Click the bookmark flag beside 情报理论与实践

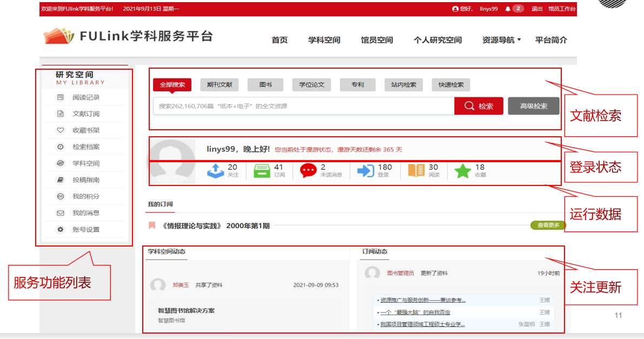click(152, 225)
